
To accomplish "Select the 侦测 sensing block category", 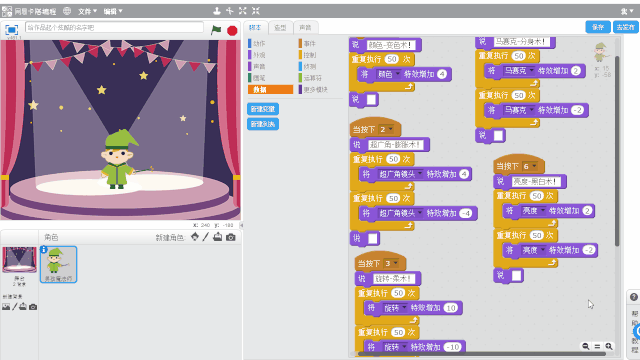I will tap(309, 66).
